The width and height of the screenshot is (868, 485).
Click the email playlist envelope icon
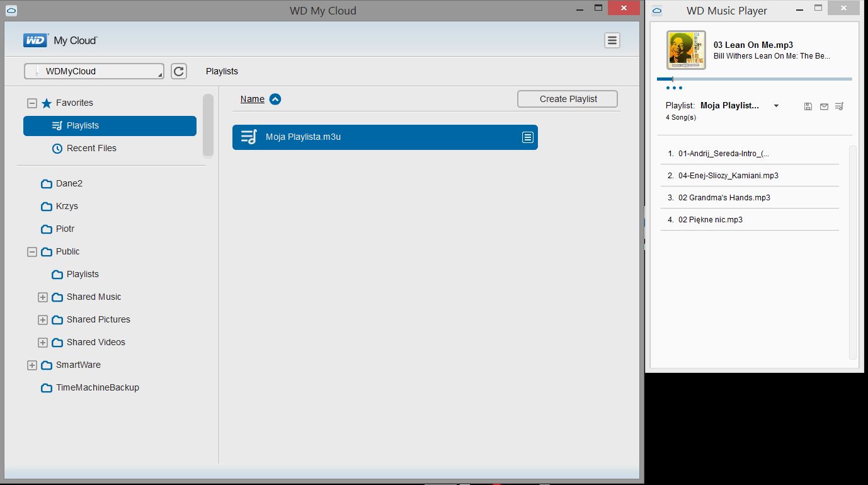(824, 106)
